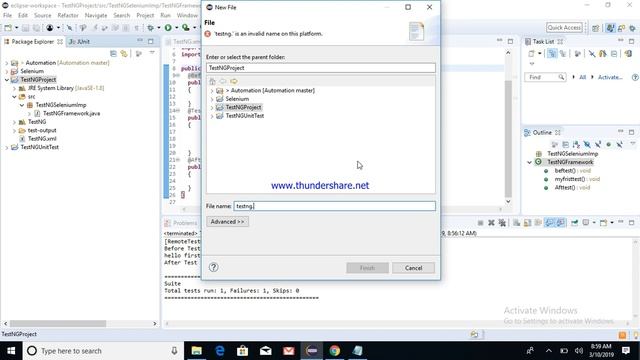Click Terminate square icon in Console
Image resolution: width=640 pixels, height=360 pixels.
(x=480, y=222)
